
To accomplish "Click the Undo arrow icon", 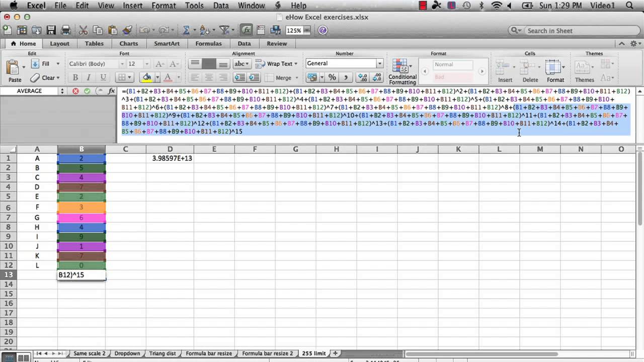I will [144, 30].
